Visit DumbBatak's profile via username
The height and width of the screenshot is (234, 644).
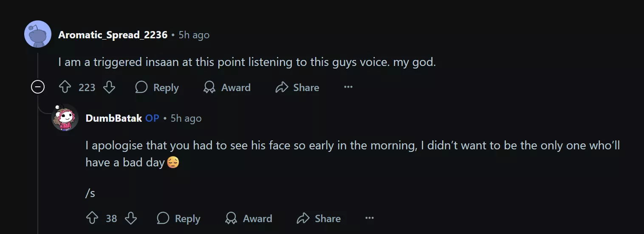click(x=113, y=118)
